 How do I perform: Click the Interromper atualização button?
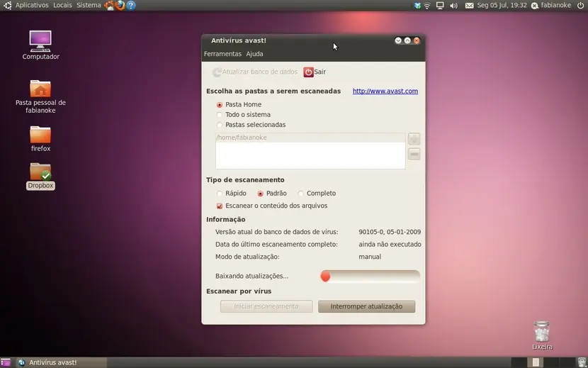pos(366,306)
